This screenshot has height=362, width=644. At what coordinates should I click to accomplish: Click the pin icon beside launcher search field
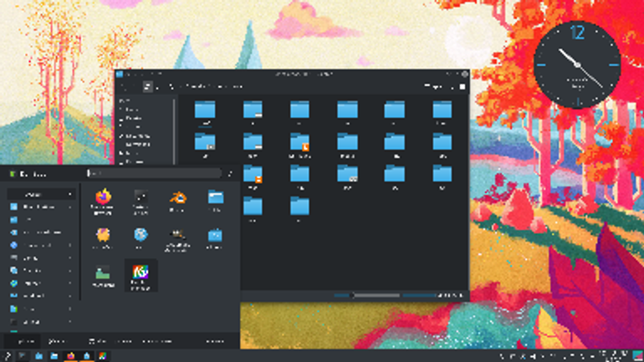click(230, 174)
